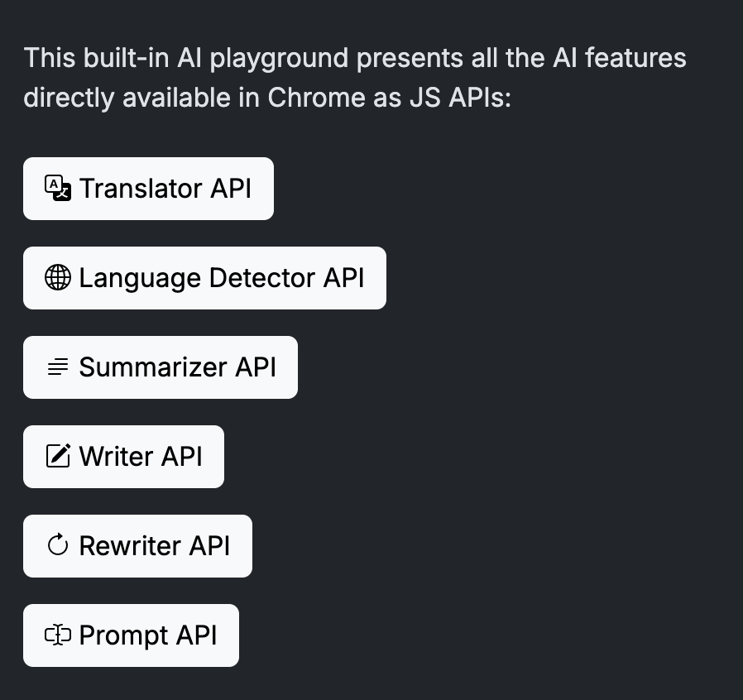
Task: Click the Language Detector API label text
Action: (220, 277)
